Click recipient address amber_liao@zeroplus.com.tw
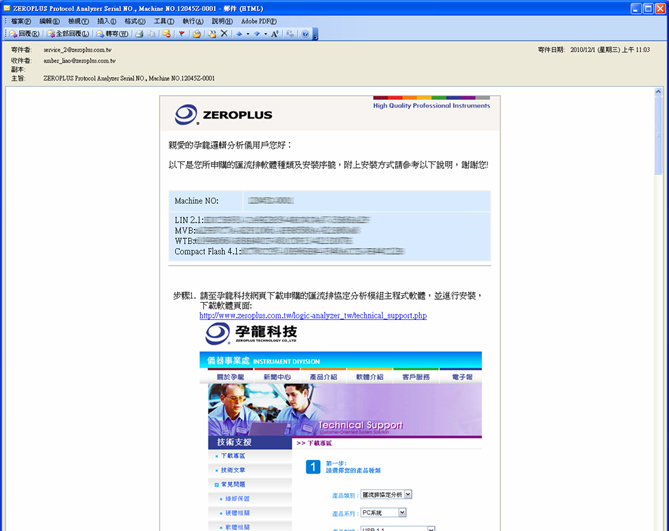 (x=79, y=61)
